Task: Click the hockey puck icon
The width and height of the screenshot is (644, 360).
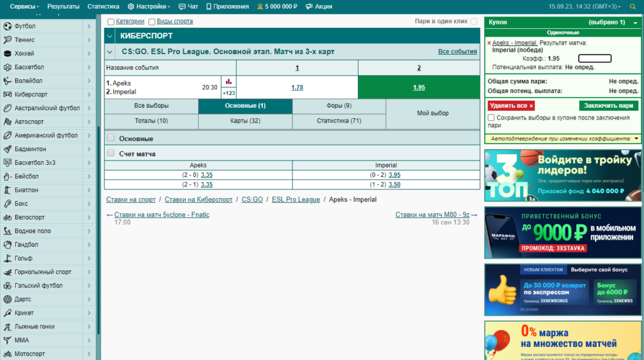Action: [8, 53]
